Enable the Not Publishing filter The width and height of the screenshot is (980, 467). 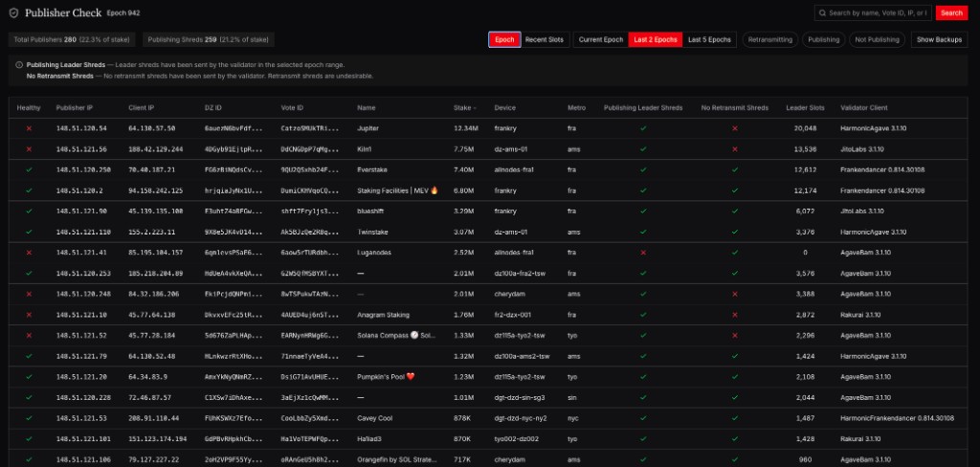877,40
